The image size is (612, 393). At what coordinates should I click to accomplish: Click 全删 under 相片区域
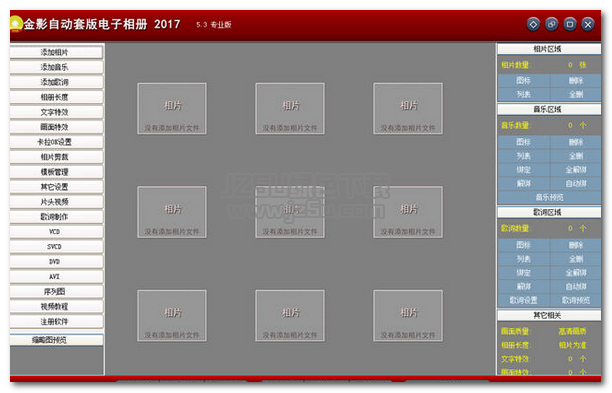click(575, 94)
